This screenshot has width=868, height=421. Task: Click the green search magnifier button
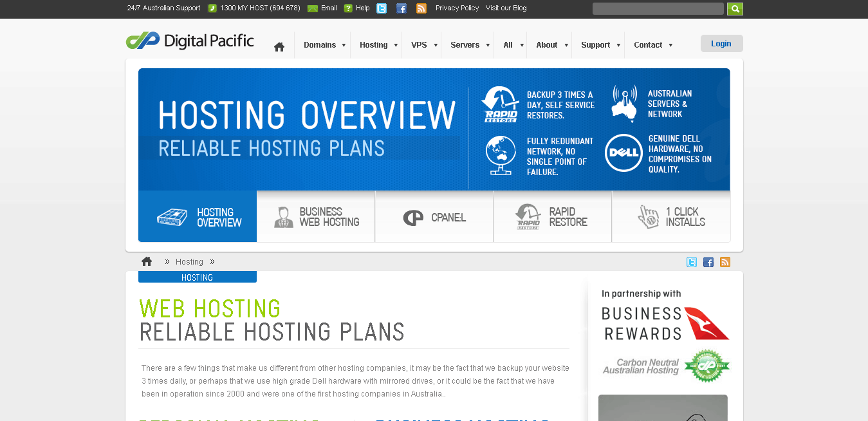point(735,9)
